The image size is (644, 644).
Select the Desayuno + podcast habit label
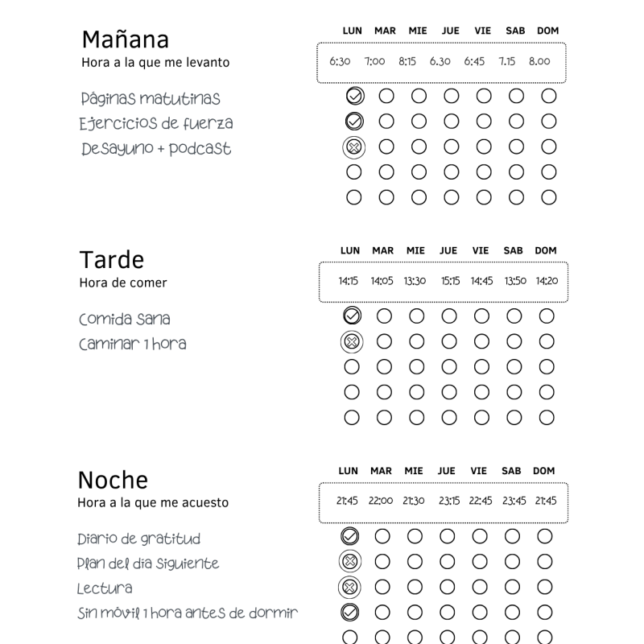[156, 149]
